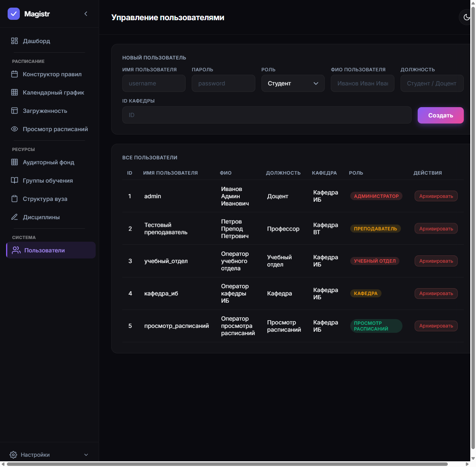The height and width of the screenshot is (467, 476).
Task: Click the pencil icon for Дисциплины
Action: tap(14, 217)
